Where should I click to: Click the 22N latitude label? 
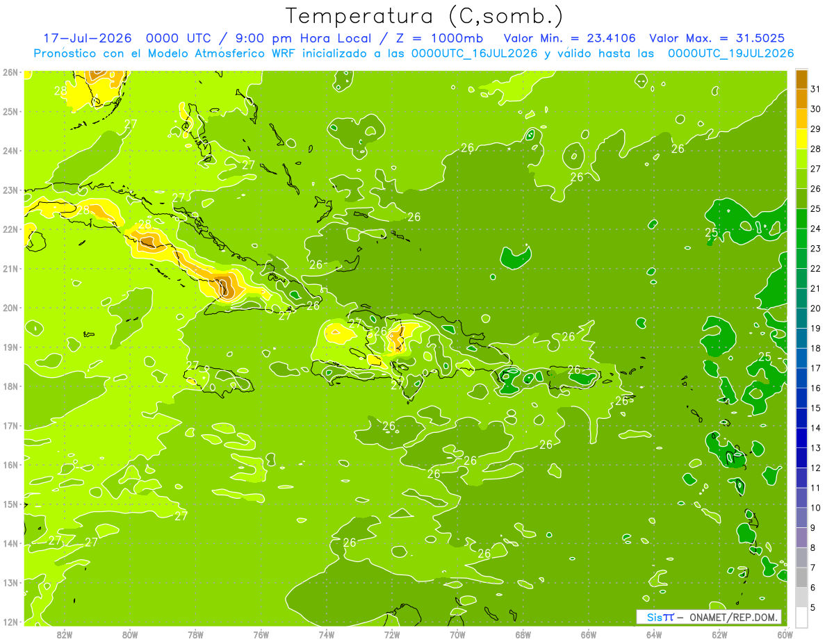[11, 229]
